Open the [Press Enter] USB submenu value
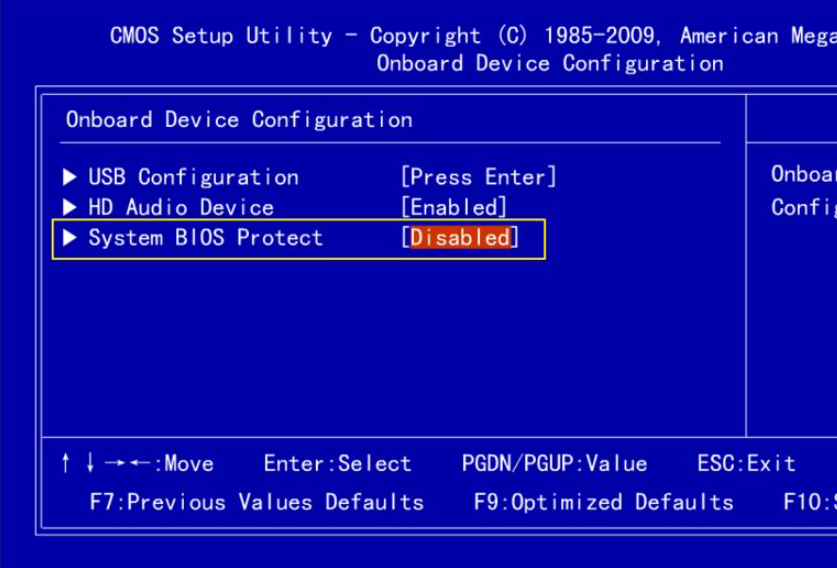837x568 pixels. coord(478,177)
